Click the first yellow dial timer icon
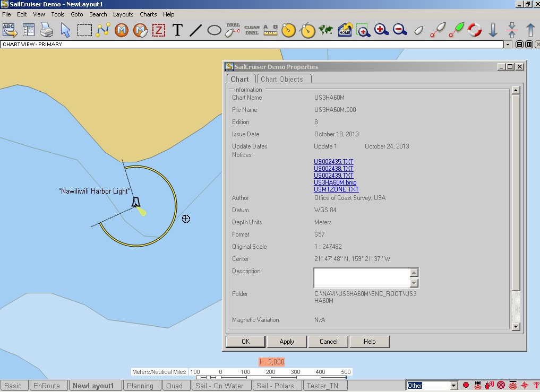This screenshot has width=540, height=392. (x=289, y=30)
